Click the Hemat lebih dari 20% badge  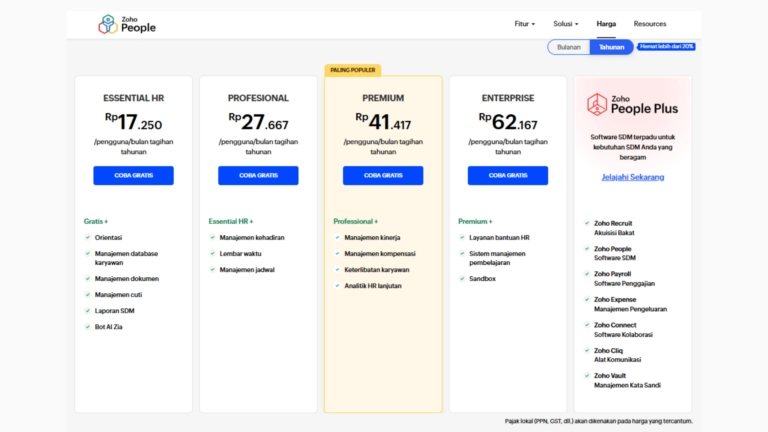(x=665, y=46)
